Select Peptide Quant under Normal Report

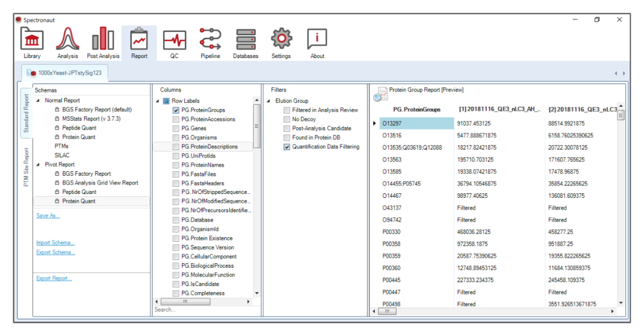click(79, 128)
